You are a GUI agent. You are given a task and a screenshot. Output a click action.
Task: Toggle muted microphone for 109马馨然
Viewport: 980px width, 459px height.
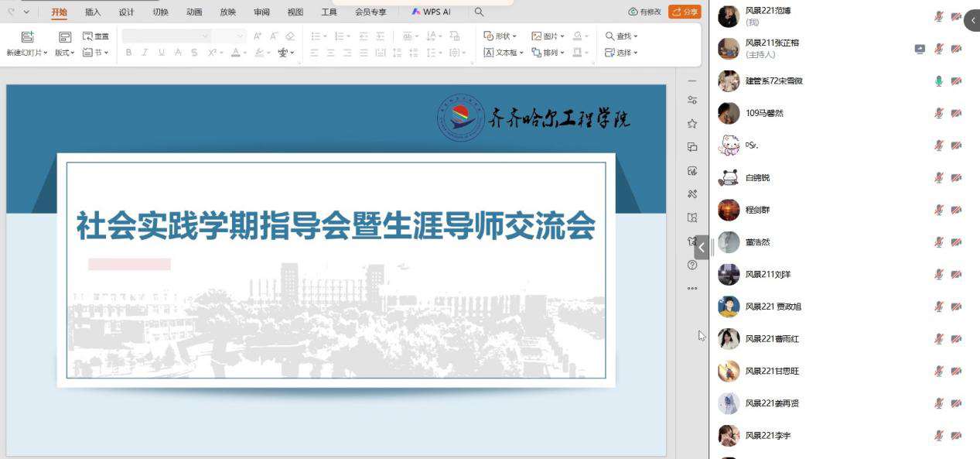pyautogui.click(x=938, y=113)
